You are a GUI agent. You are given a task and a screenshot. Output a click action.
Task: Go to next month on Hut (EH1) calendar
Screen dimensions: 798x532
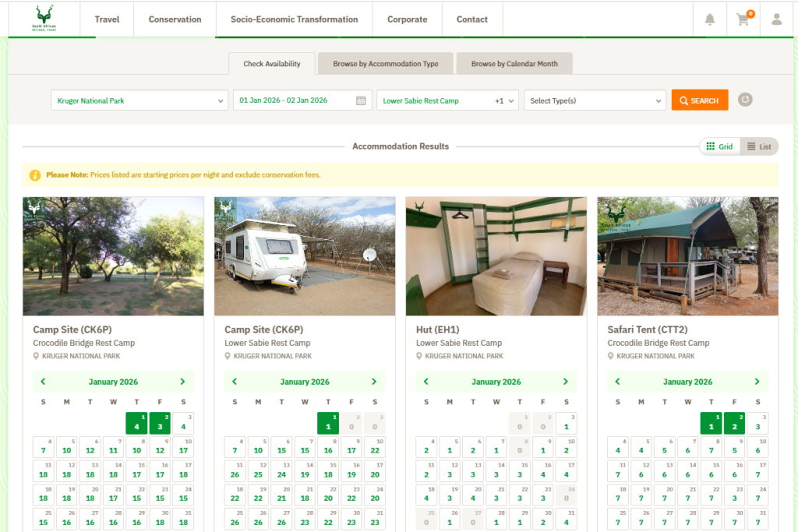[566, 382]
